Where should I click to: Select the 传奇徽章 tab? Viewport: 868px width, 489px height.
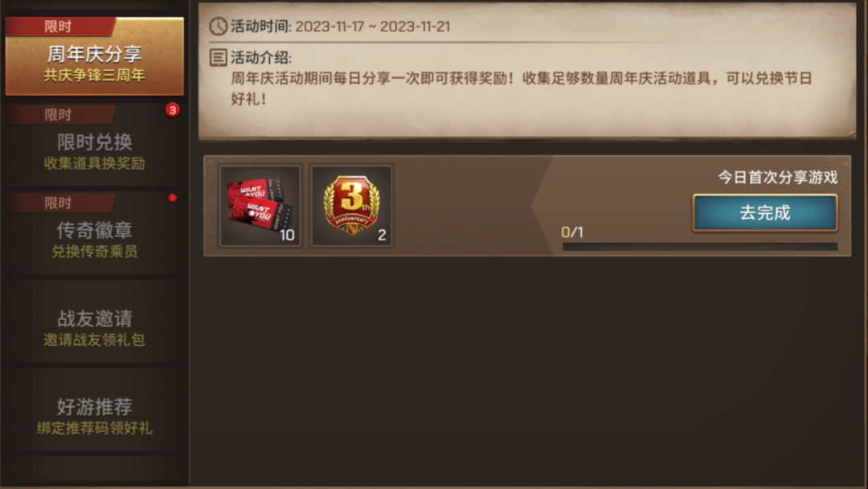pyautogui.click(x=95, y=233)
